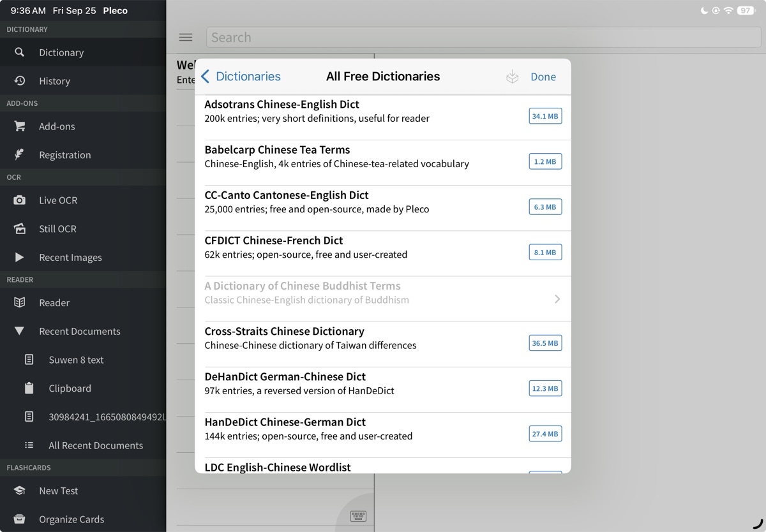Open Recent Images entry
The image size is (766, 532).
[x=83, y=257]
